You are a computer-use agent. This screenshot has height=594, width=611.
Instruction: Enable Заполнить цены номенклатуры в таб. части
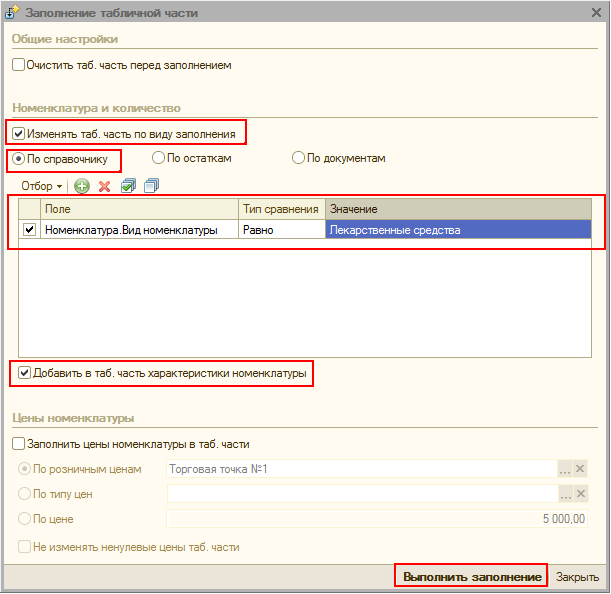[x=18, y=444]
